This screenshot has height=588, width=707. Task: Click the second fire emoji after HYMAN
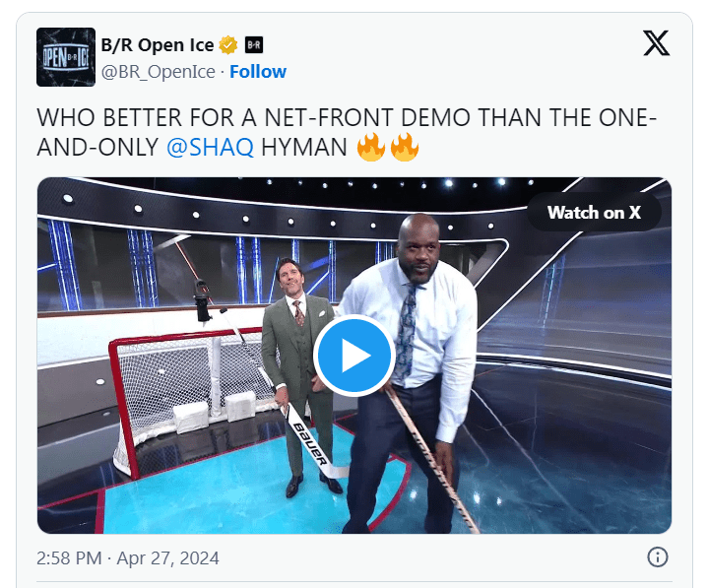click(405, 147)
